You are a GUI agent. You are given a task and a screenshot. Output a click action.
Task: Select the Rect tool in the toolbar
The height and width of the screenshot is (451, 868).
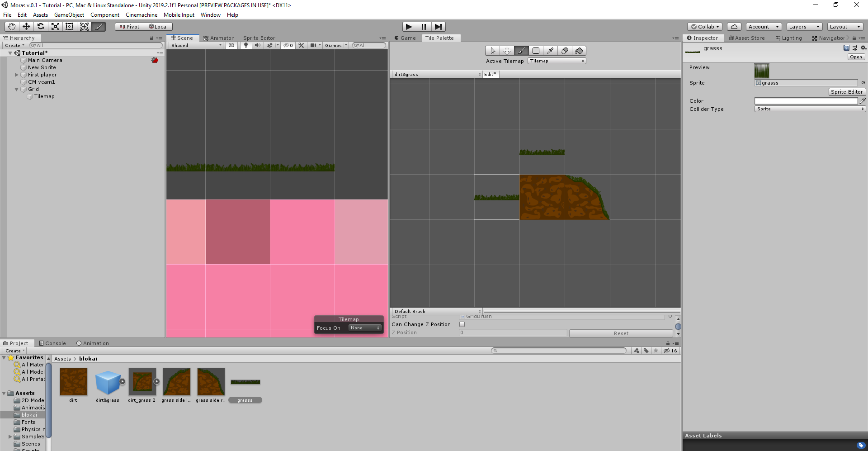tap(70, 27)
